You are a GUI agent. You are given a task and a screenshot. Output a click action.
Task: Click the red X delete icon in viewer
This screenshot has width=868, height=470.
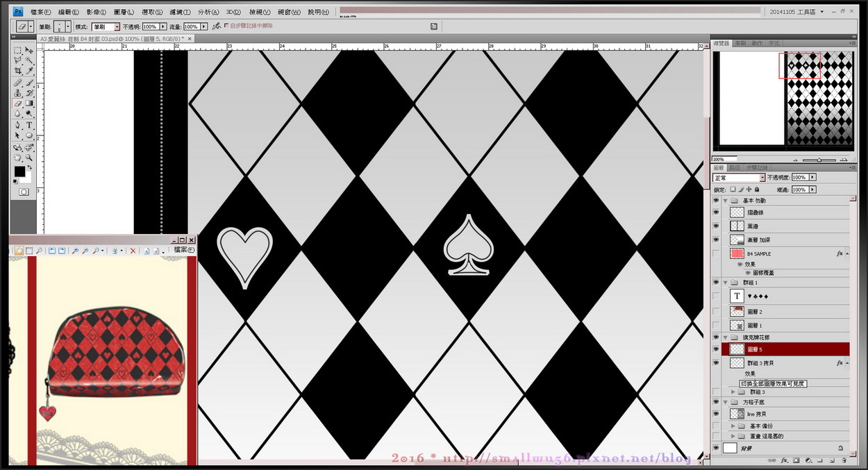coord(133,251)
